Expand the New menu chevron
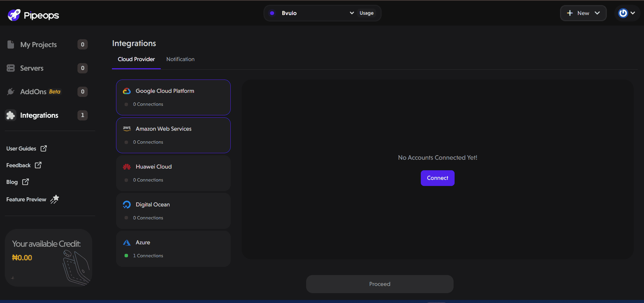This screenshot has height=303, width=644. [597, 13]
